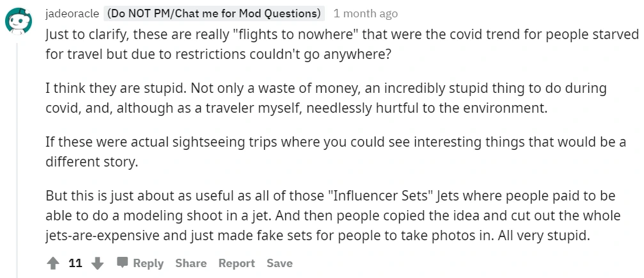The image size is (644, 278).
Task: Click the "Do NOT PM/Chat me" user flair
Action: click(x=214, y=13)
